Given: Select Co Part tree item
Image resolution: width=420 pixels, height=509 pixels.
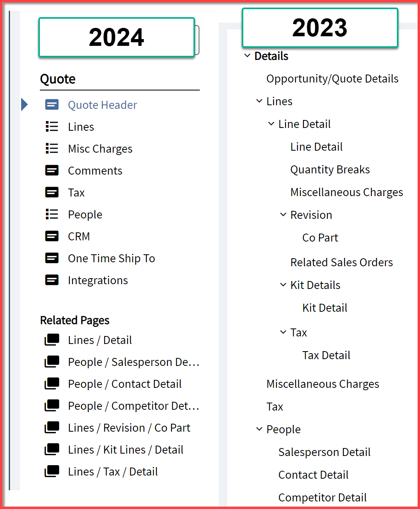Looking at the screenshot, I should tap(320, 238).
